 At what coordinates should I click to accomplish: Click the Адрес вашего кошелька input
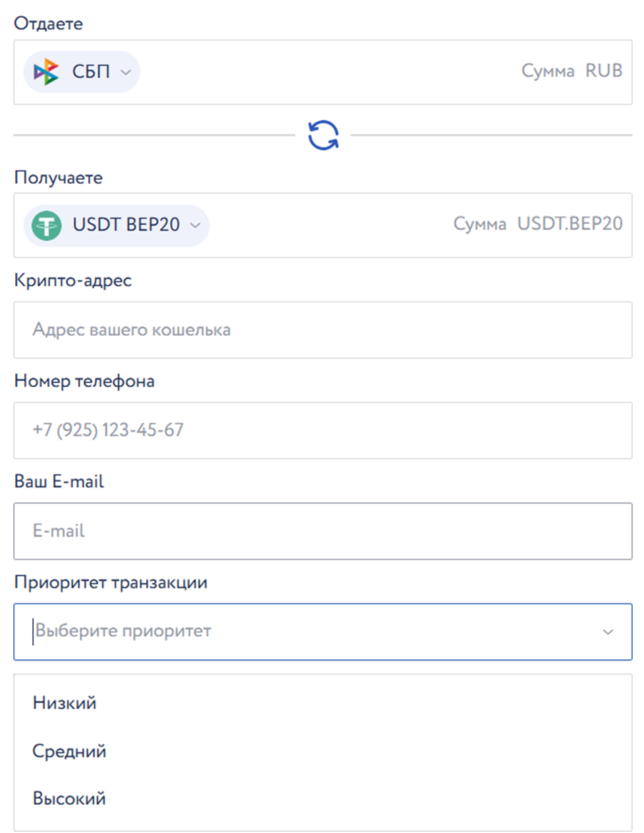click(323, 330)
